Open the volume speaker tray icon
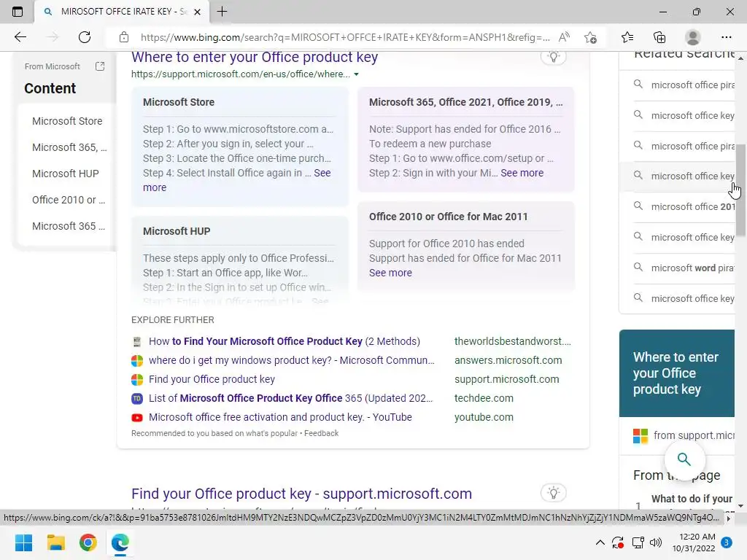Viewport: 747px width, 560px height. tap(656, 542)
